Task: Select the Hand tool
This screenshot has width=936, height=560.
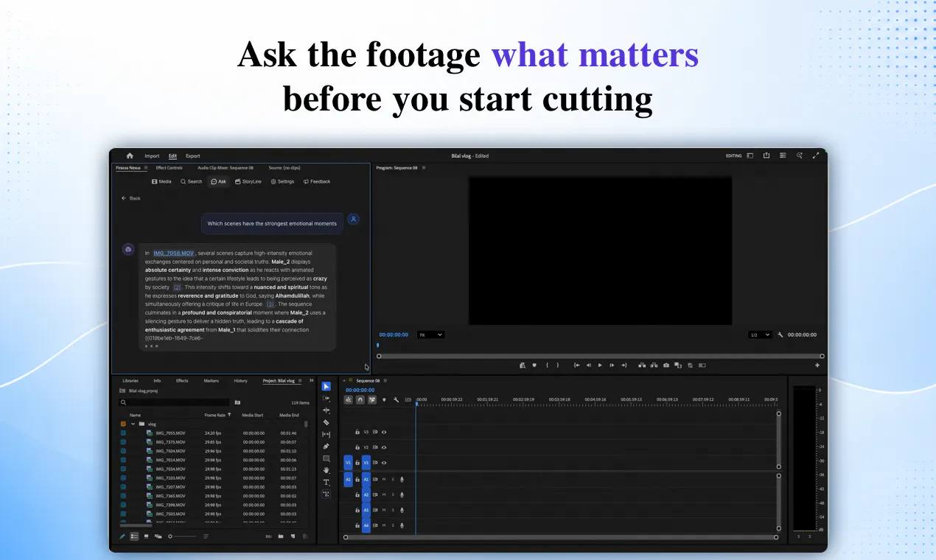Action: coord(326,470)
